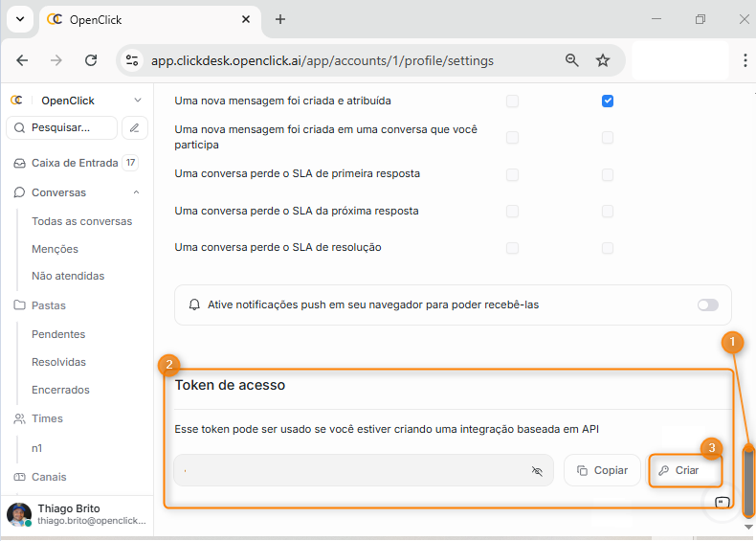The height and width of the screenshot is (541, 756).
Task: Click the Copiar button
Action: (602, 470)
